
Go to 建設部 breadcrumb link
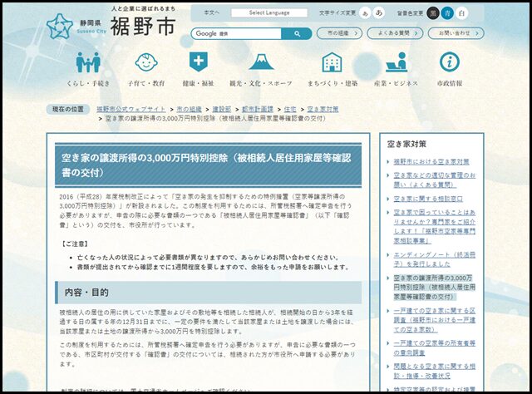coord(222,109)
